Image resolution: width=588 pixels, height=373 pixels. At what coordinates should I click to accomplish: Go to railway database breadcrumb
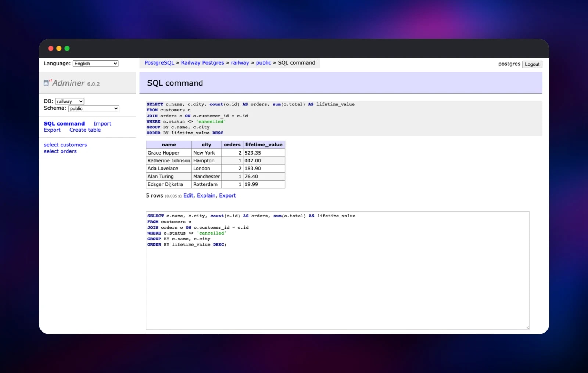(240, 63)
